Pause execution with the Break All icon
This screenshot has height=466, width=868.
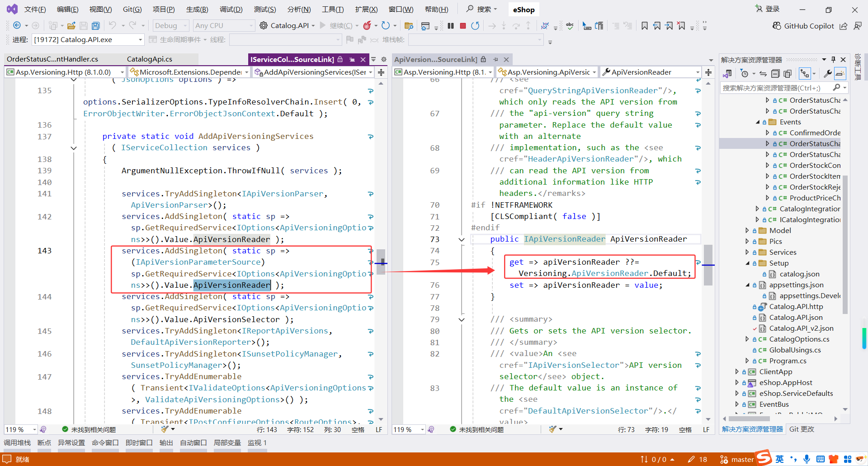[x=450, y=26]
